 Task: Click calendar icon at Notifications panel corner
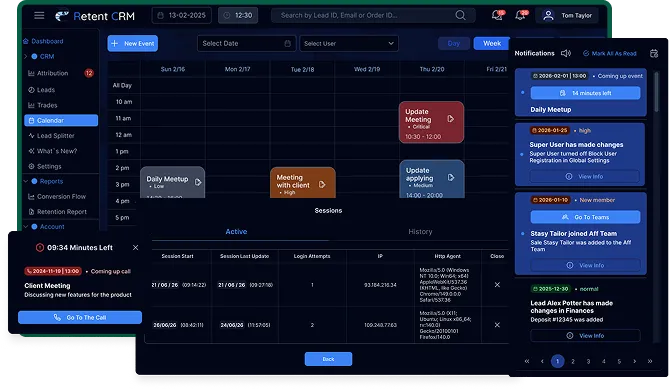point(654,53)
